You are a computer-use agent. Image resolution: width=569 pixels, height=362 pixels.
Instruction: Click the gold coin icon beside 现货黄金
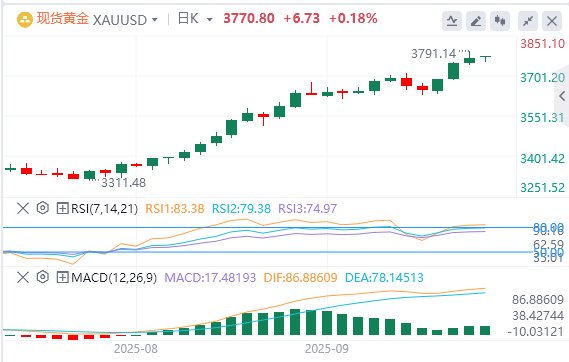[25, 20]
